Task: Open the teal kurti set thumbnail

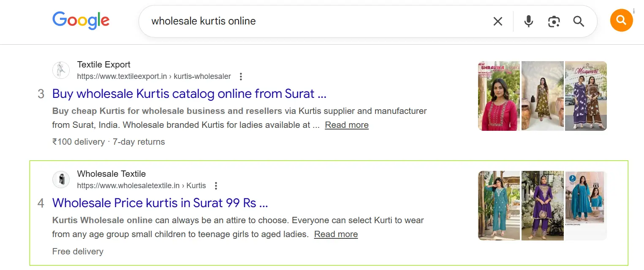Action: pyautogui.click(x=499, y=205)
